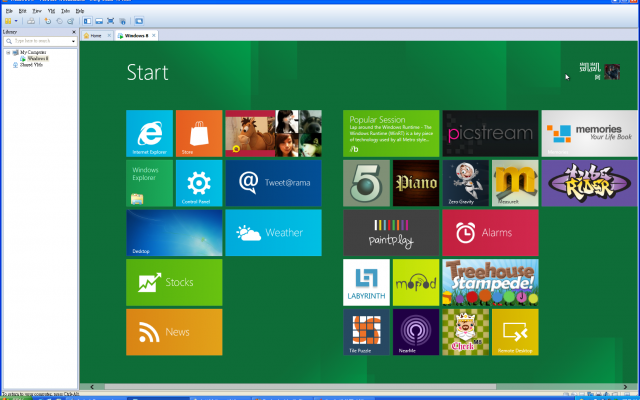Open the Tile Puzzle tile
640x400 pixels.
point(367,332)
